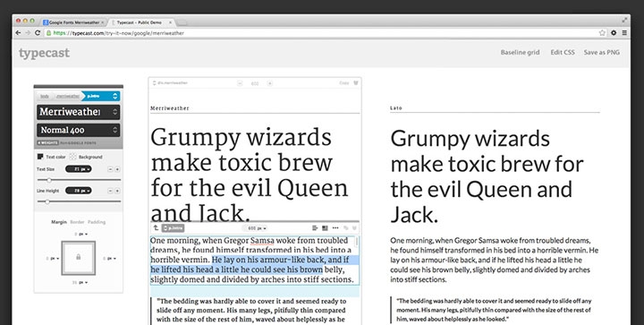644x325 pixels.
Task: Switch to the Padding tab
Action: coord(97,222)
